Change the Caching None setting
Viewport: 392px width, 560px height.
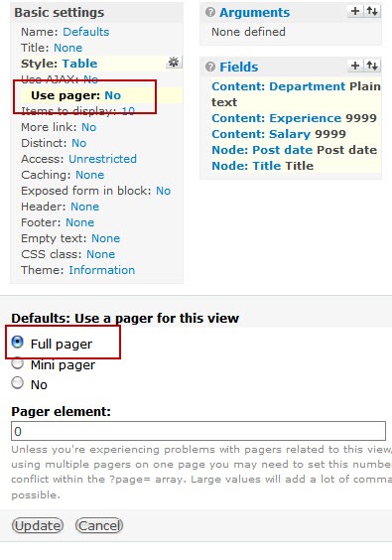click(90, 175)
